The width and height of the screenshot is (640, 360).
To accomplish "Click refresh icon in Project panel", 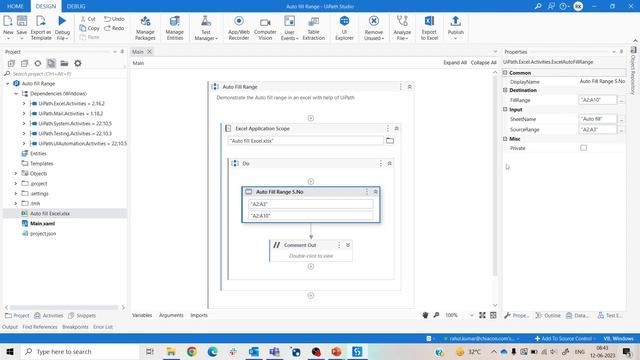I will [38, 63].
